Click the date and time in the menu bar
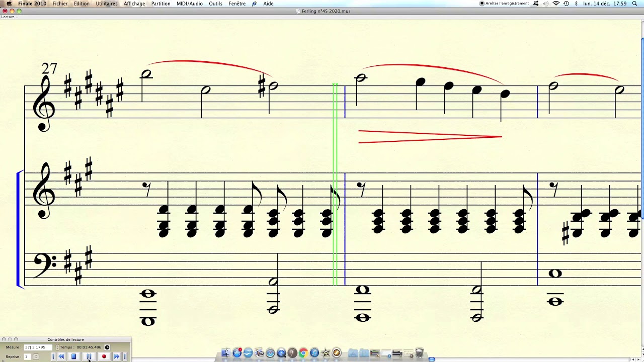This screenshot has width=644, height=362. pos(605,4)
